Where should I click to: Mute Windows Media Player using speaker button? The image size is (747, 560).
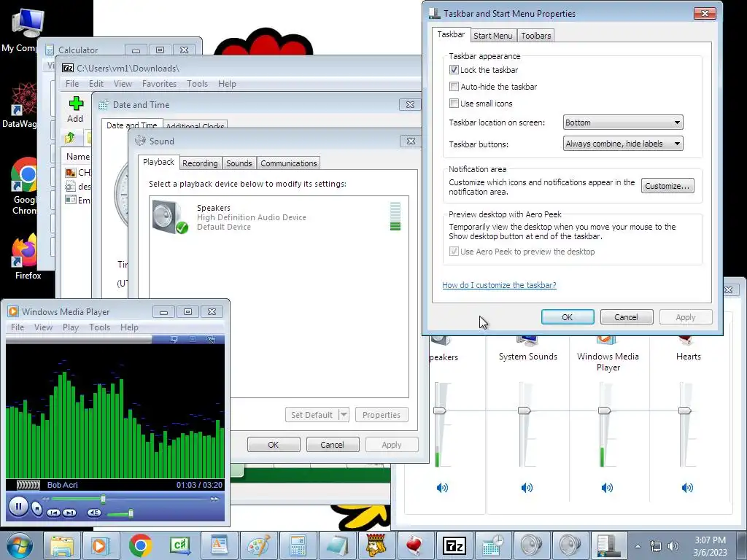[94, 513]
